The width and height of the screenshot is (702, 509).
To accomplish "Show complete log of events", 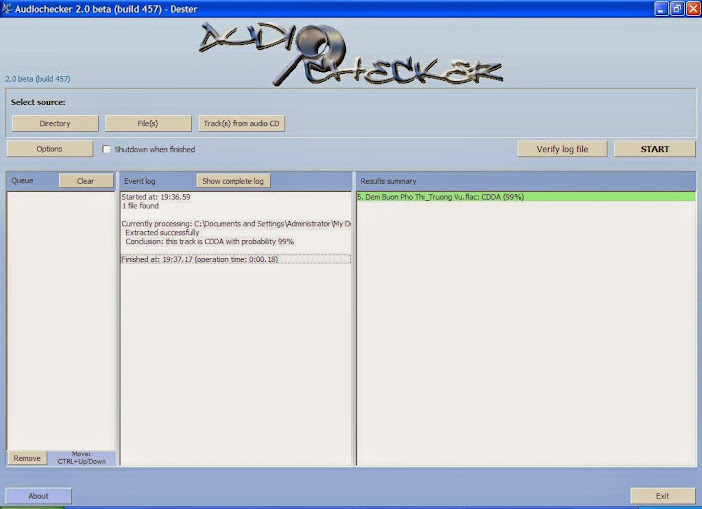I will click(x=233, y=181).
